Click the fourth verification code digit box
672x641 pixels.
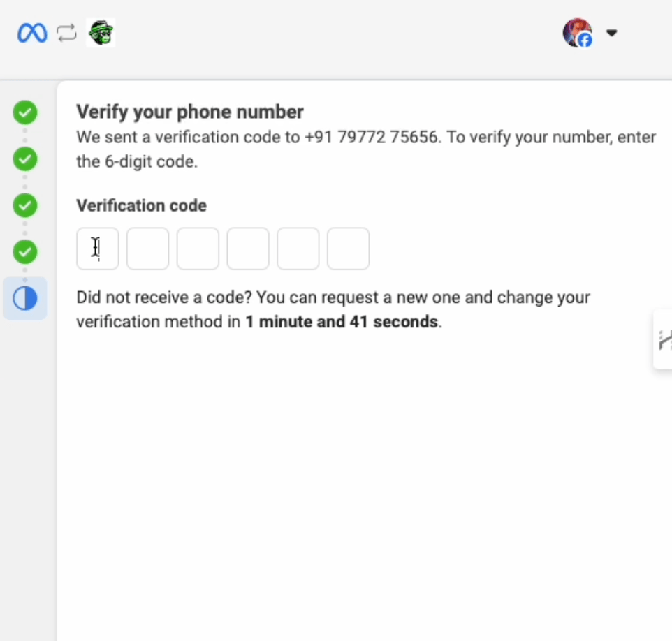[x=248, y=249]
